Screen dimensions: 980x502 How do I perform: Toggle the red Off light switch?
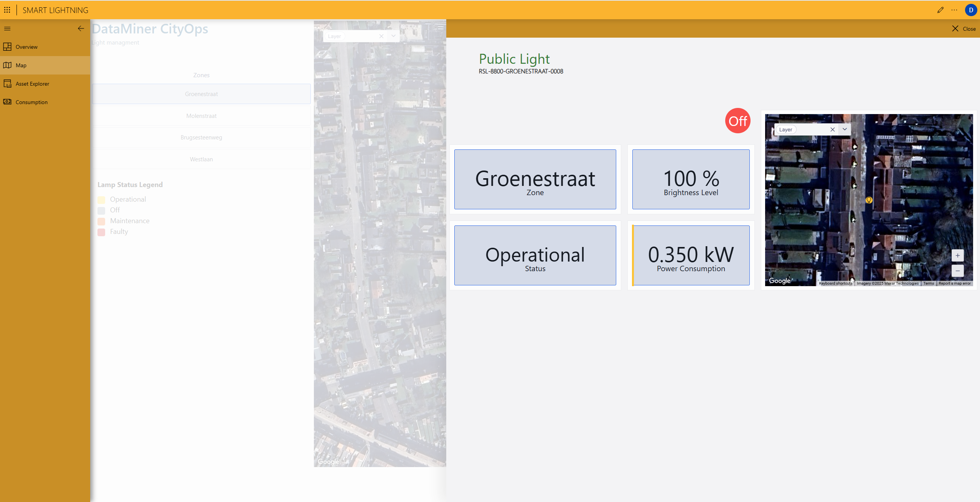coord(737,121)
